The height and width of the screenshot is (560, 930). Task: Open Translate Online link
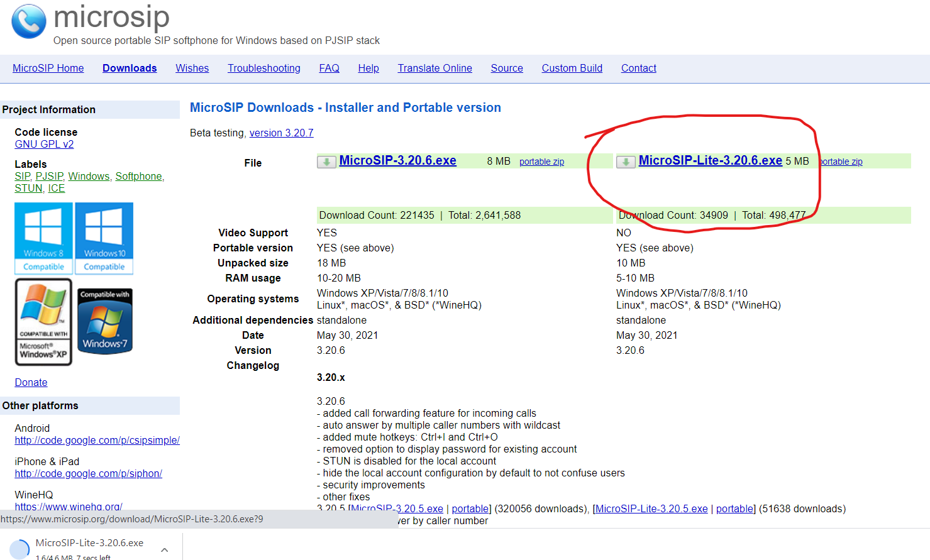pyautogui.click(x=435, y=68)
